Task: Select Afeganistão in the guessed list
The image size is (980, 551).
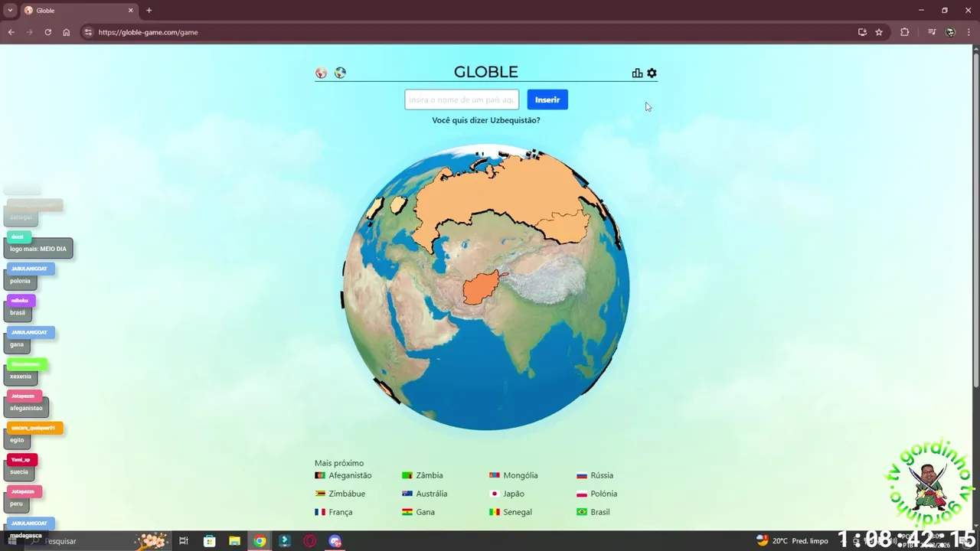Action: 343,475
